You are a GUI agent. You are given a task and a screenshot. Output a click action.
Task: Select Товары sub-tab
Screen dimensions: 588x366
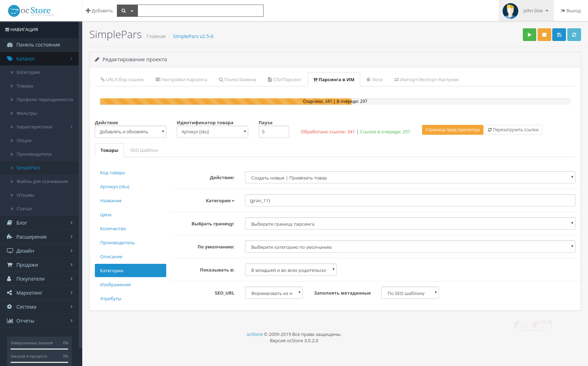coord(109,150)
